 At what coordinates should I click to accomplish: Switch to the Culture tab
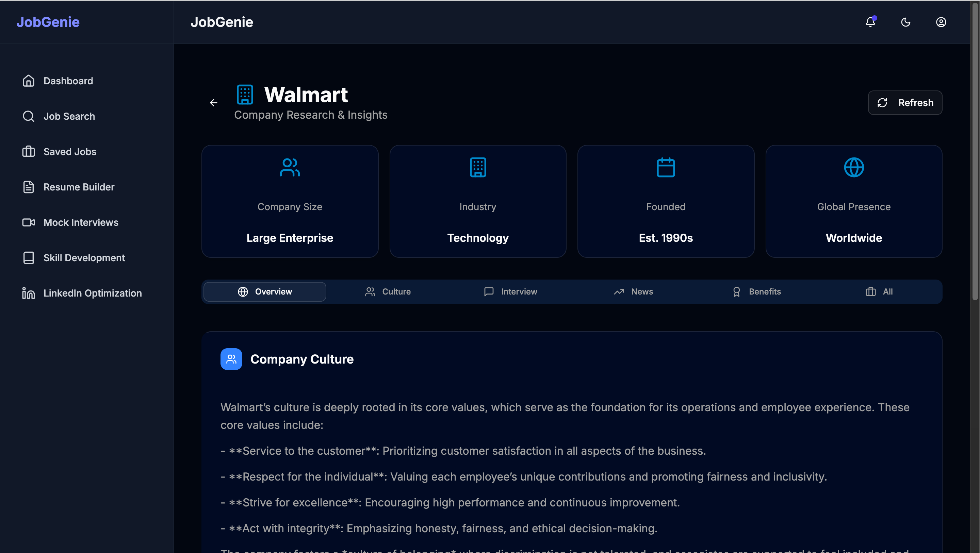(388, 291)
